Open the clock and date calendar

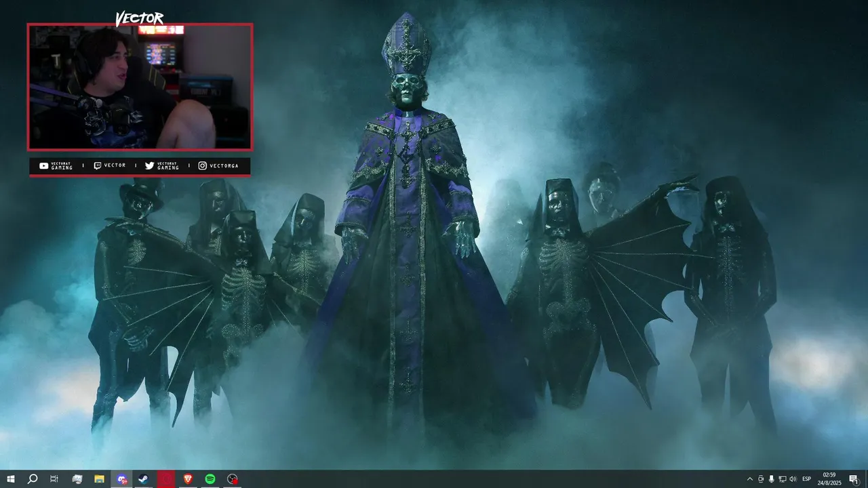point(829,479)
